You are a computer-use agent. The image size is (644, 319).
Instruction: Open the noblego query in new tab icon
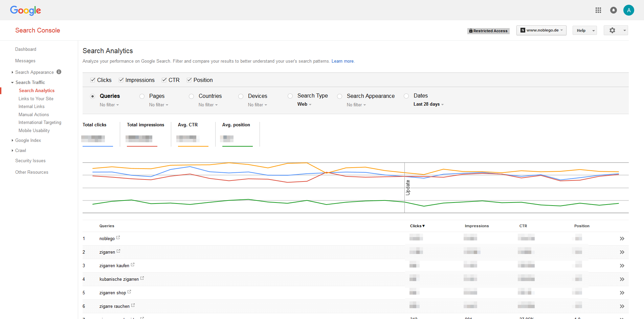point(118,237)
